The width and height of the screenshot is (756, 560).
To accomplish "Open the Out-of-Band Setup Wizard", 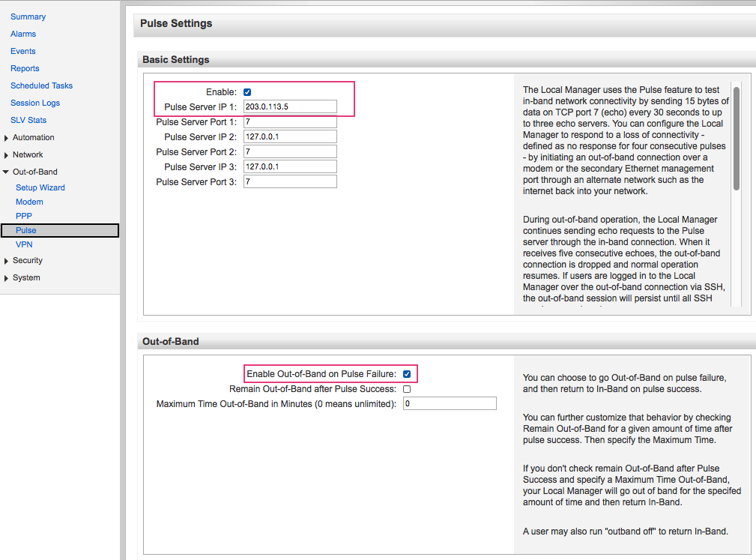I will click(x=40, y=187).
